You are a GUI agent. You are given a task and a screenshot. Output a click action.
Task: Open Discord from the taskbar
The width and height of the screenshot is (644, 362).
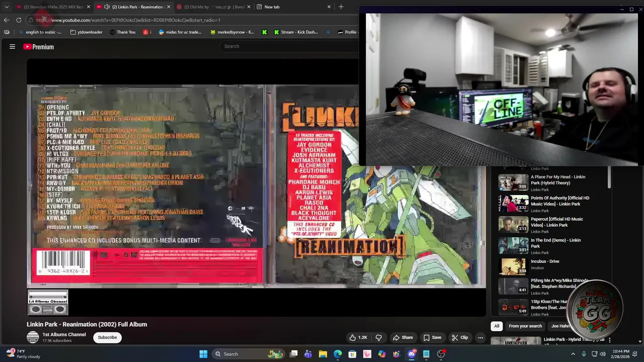[412, 354]
